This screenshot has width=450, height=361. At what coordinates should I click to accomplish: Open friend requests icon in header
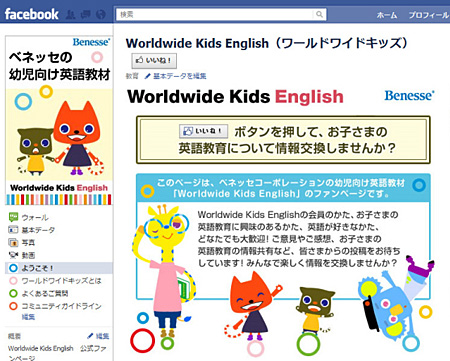click(70, 14)
